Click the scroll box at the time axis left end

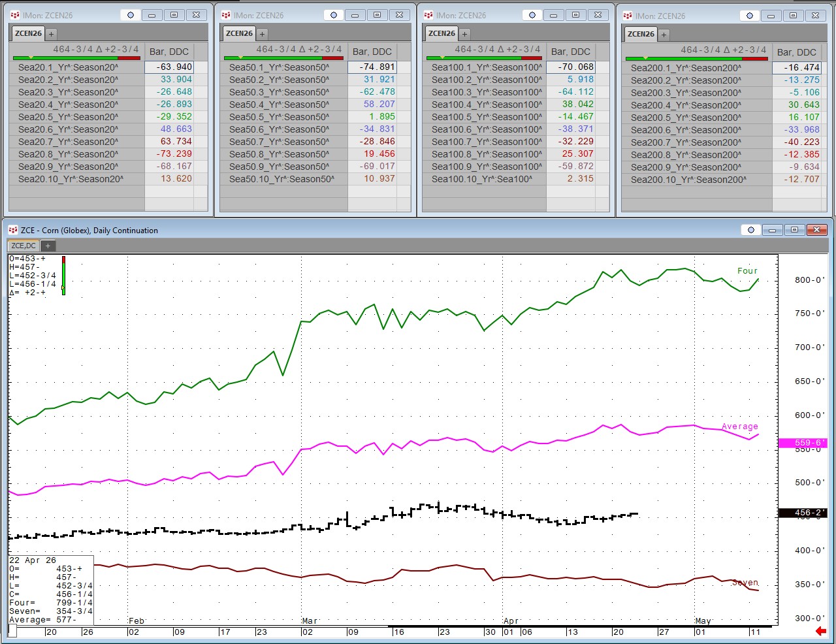point(12,631)
